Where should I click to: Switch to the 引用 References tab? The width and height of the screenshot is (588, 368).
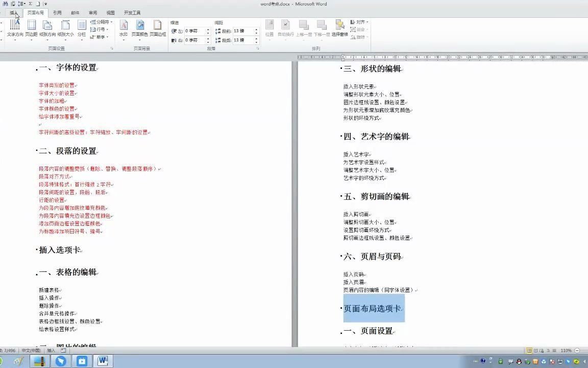coord(57,13)
